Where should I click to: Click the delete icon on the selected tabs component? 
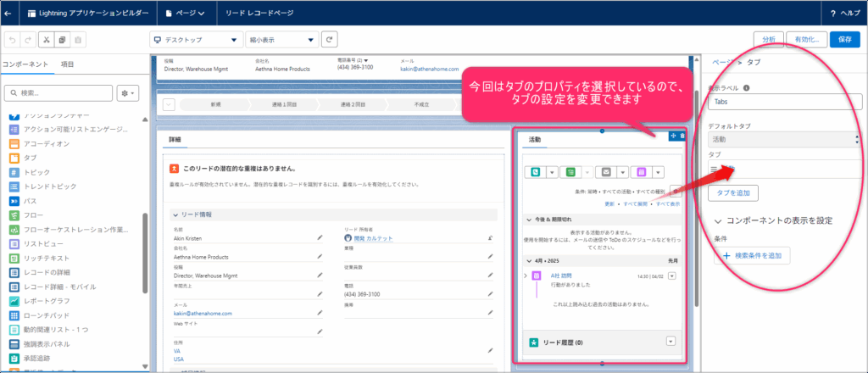tap(682, 136)
